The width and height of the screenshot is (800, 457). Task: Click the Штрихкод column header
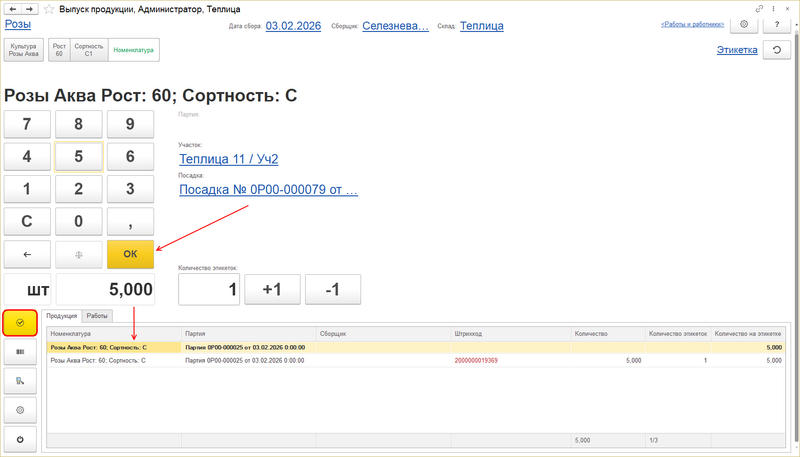(511, 334)
